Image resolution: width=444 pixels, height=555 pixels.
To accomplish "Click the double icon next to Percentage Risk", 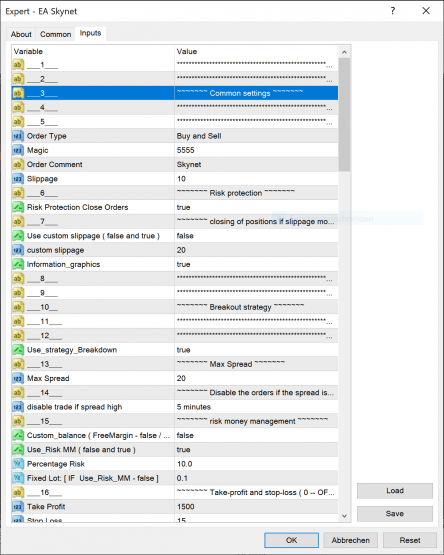I will (x=18, y=464).
